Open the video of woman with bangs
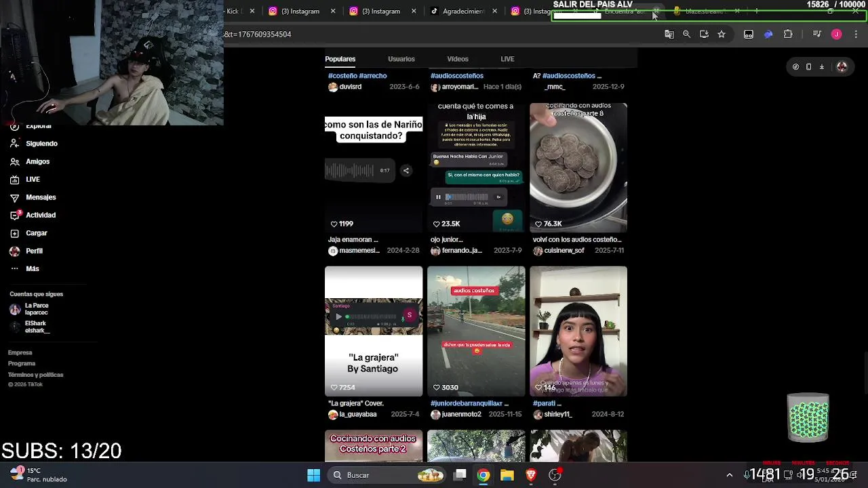 tap(578, 331)
